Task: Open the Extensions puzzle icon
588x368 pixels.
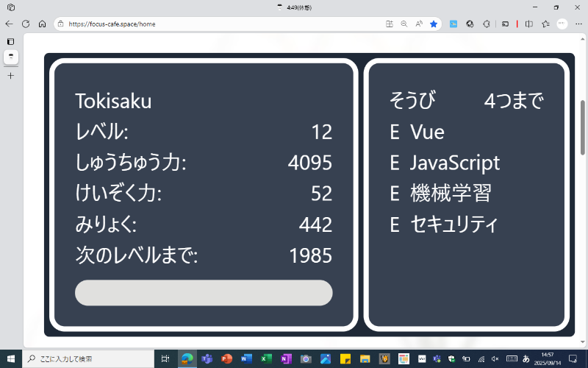Action: tap(487, 24)
